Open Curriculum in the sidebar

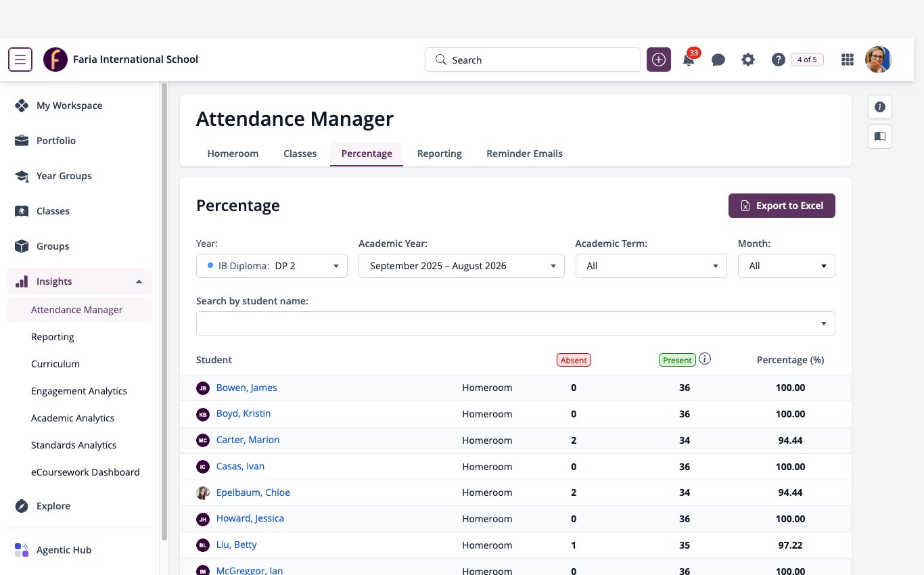[x=55, y=364]
